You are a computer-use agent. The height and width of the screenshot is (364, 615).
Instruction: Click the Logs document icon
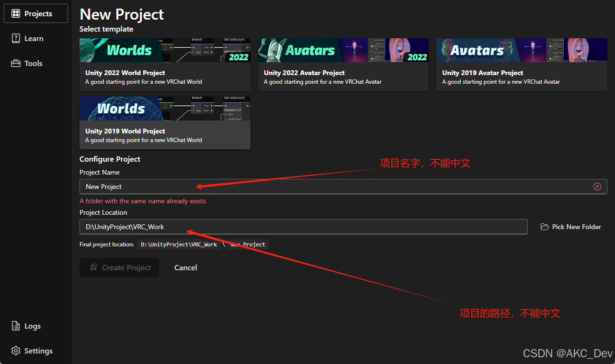pos(16,326)
